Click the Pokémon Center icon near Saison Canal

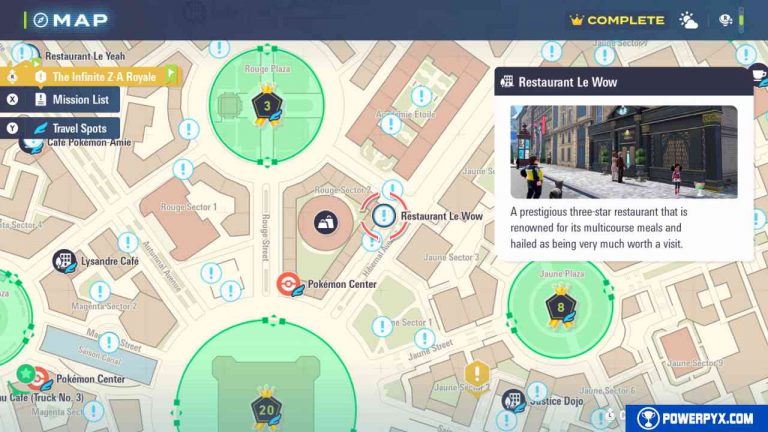click(39, 379)
